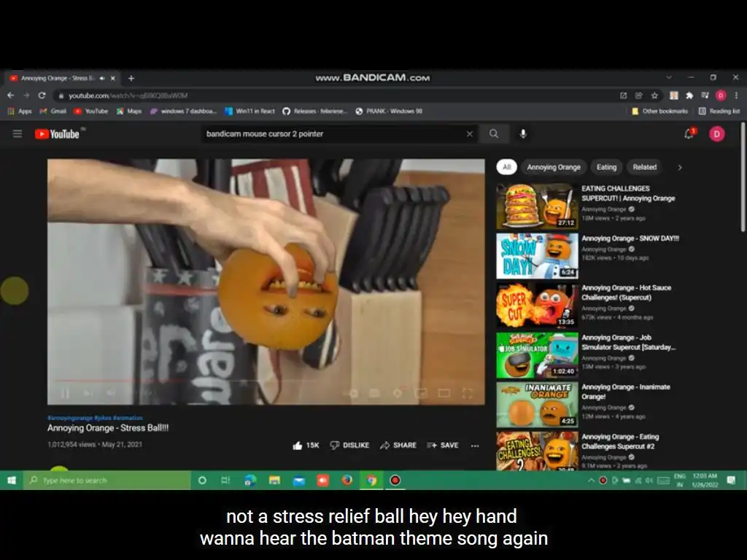
Task: Show hidden system tray icons
Action: 591,481
